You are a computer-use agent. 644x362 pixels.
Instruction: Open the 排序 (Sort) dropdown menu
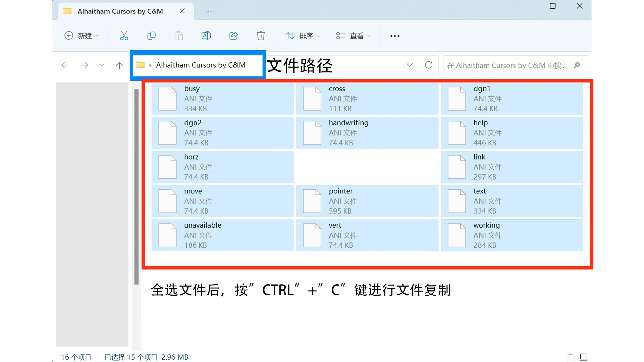[303, 36]
